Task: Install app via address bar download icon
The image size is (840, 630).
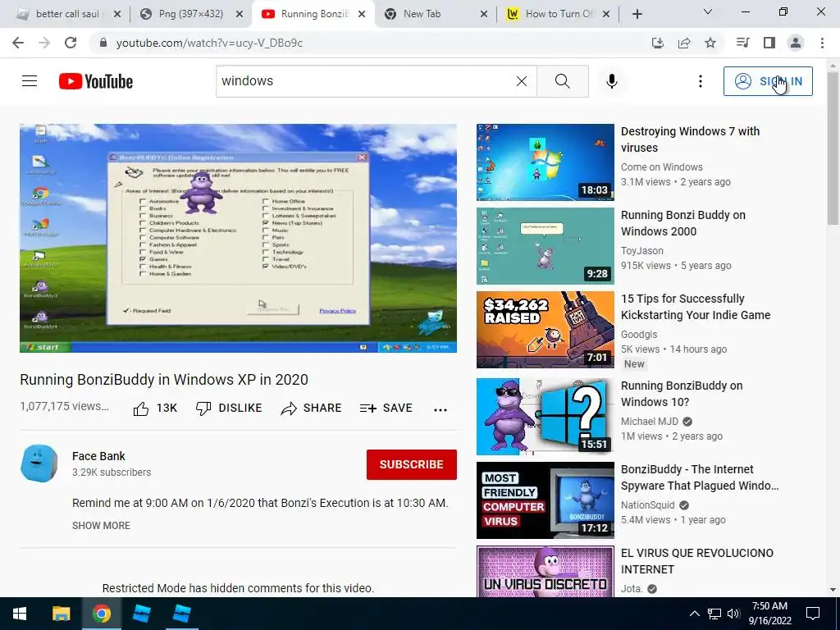Action: point(658,43)
